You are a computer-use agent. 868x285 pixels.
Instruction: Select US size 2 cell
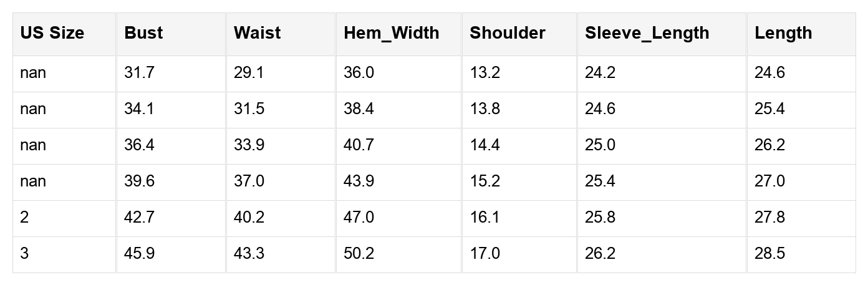click(24, 218)
